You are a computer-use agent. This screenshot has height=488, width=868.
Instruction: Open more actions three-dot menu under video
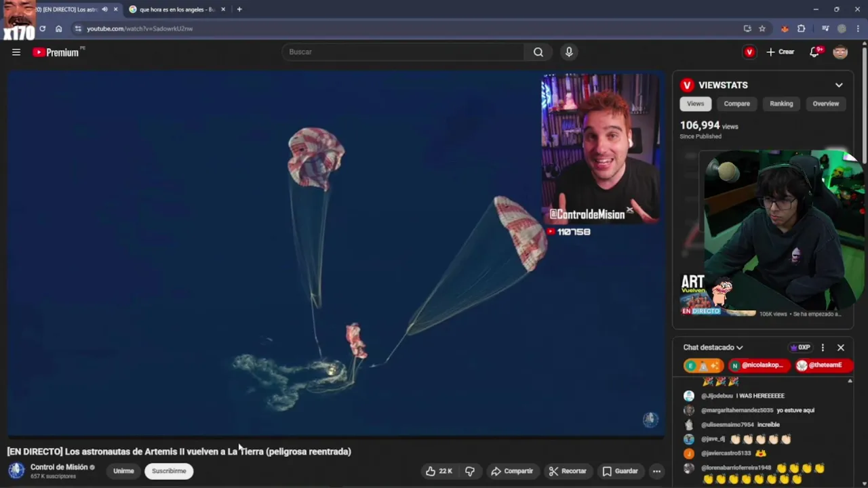pos(656,471)
